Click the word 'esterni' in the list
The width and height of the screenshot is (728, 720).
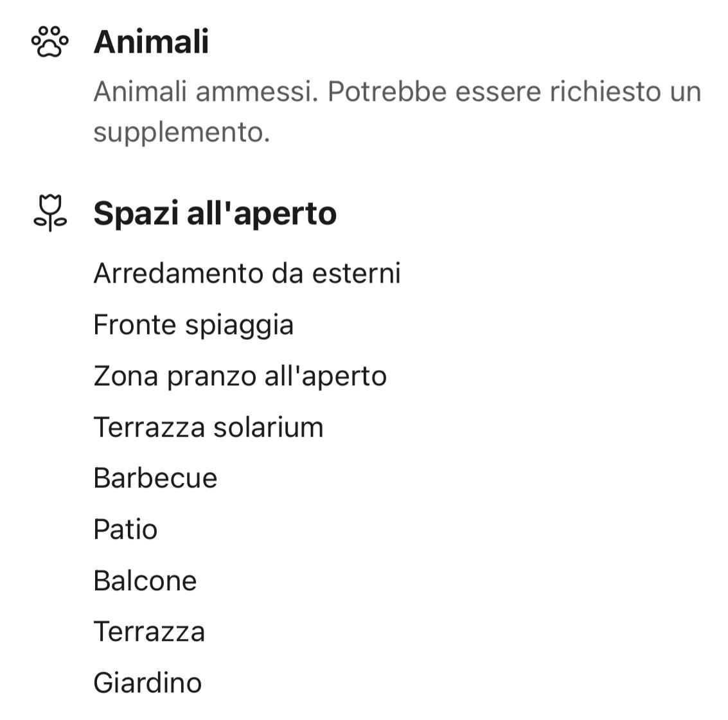pyautogui.click(x=356, y=274)
